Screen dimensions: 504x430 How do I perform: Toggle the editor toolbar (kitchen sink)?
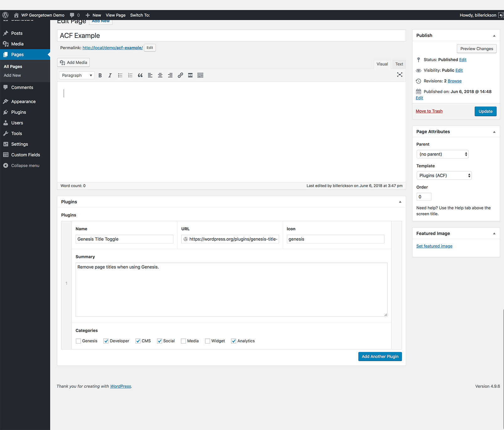[x=200, y=75]
